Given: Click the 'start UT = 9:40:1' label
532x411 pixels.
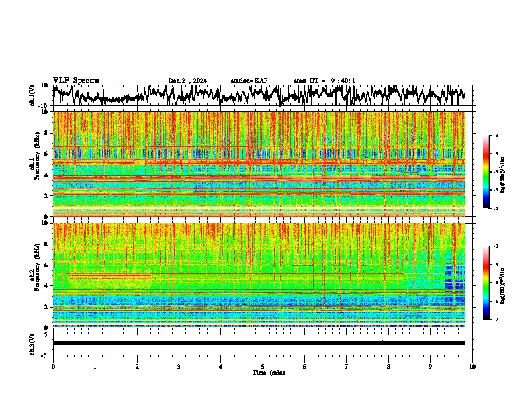Looking at the screenshot, I should click(x=324, y=81).
